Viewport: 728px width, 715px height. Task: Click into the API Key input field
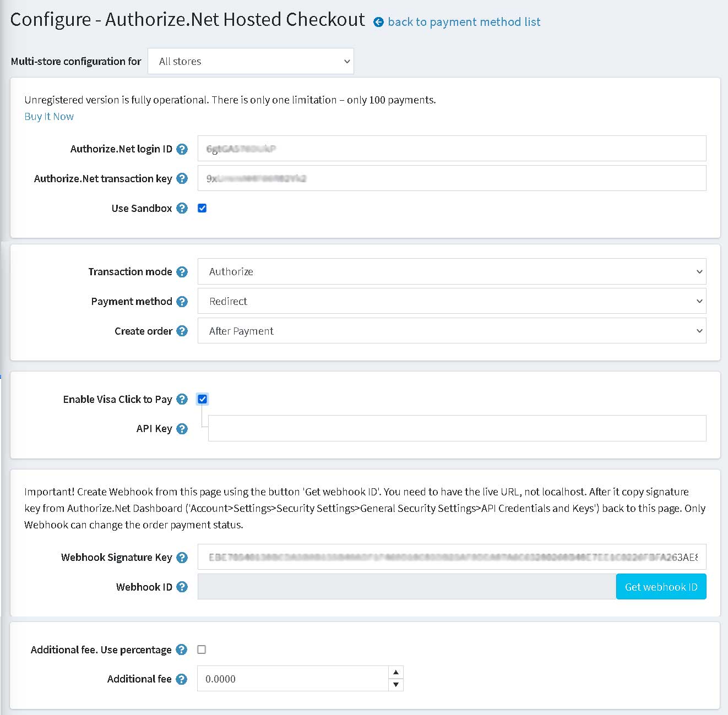point(457,428)
